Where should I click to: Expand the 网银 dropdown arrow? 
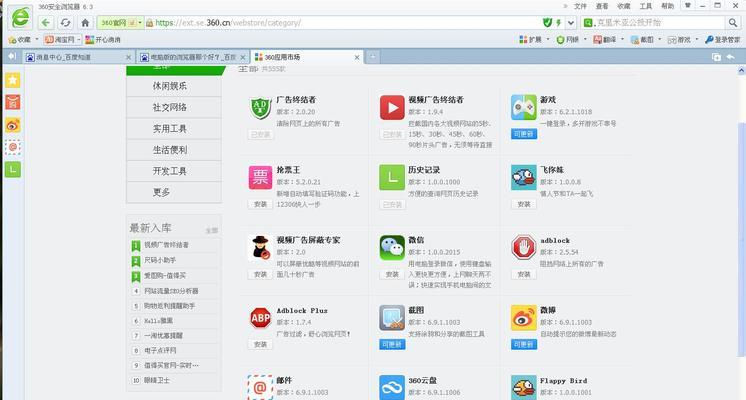click(x=585, y=39)
